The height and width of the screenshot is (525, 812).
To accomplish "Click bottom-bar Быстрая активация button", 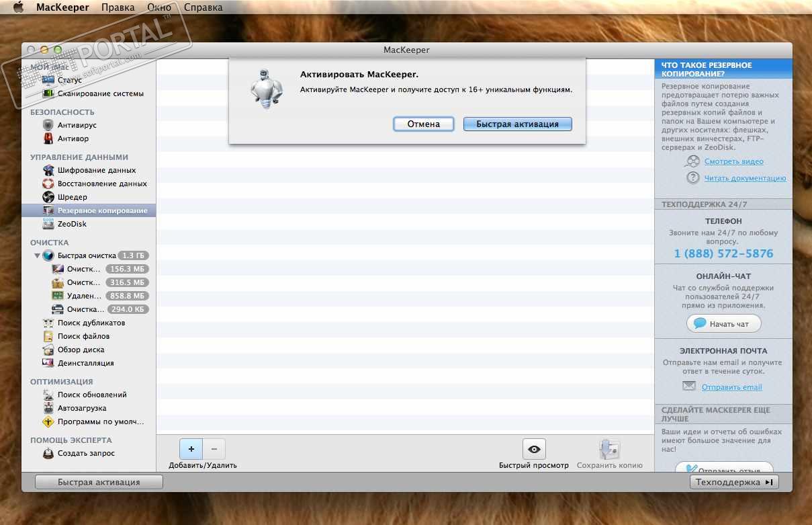I will click(99, 482).
